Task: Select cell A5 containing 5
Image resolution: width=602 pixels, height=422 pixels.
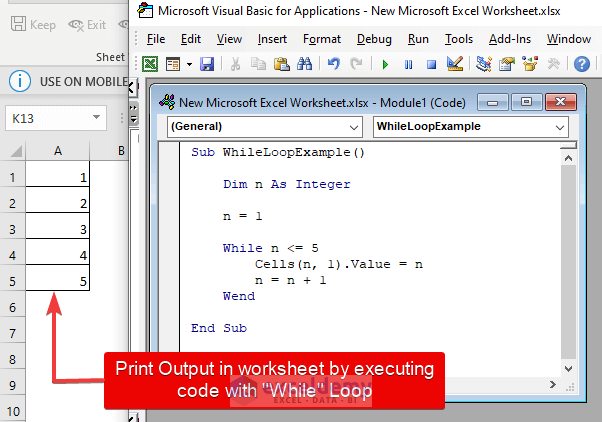Action: (x=58, y=277)
